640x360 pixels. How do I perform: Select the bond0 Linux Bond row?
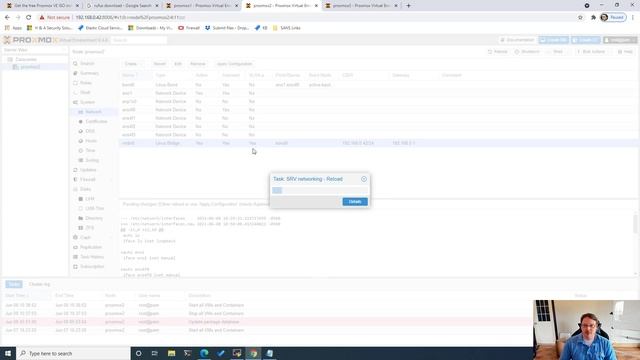coord(379,85)
